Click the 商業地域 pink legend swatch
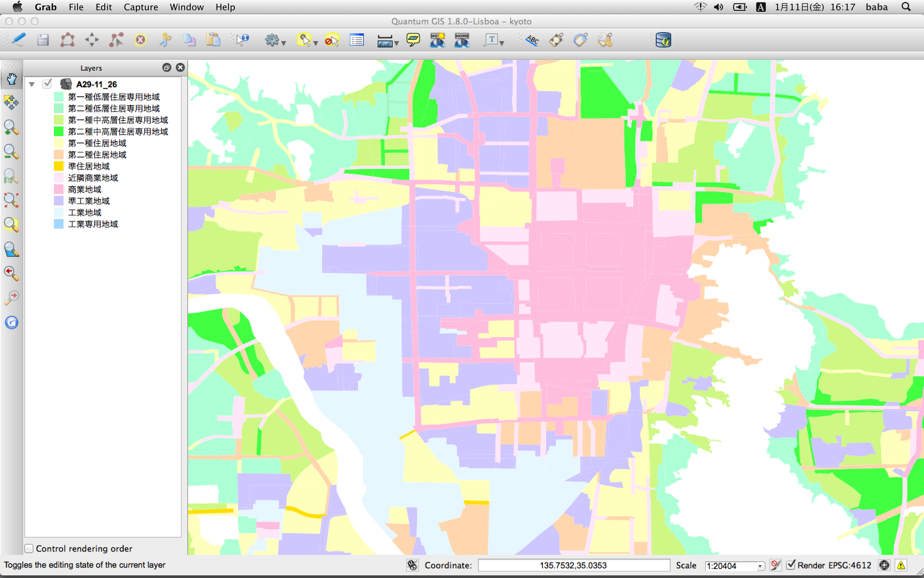The image size is (924, 578). [58, 189]
